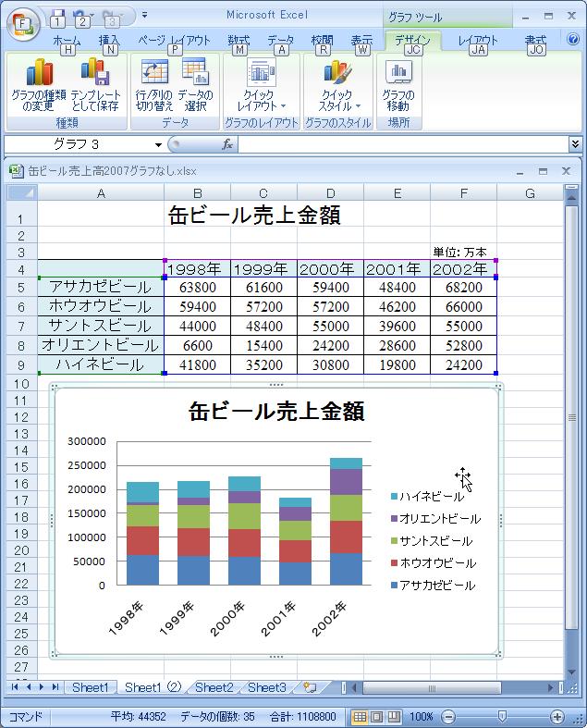
Task: Click cell value 19800
Action: [x=397, y=365]
